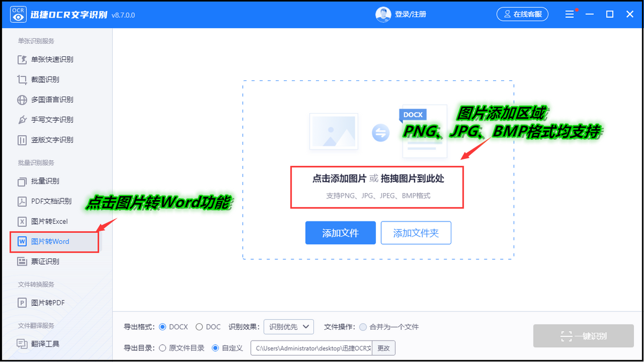The width and height of the screenshot is (644, 362).
Task: Click the 手写文字识别 pen icon
Action: point(22,120)
